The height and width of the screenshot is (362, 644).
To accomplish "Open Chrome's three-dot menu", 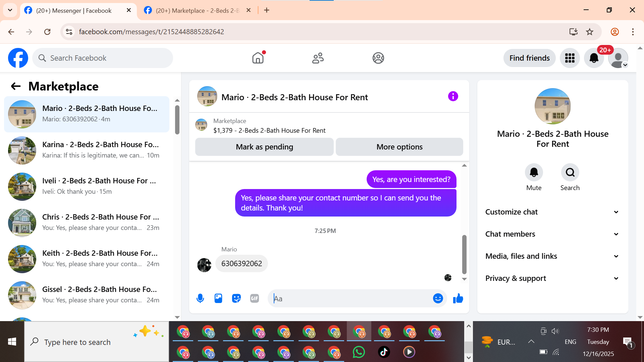I will click(x=633, y=32).
